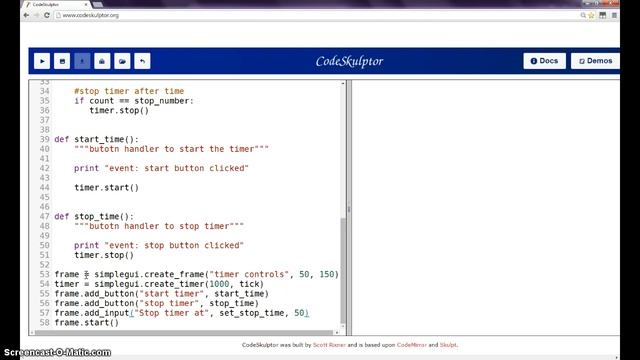Place cursor on line 'def start_time():'

click(96, 139)
